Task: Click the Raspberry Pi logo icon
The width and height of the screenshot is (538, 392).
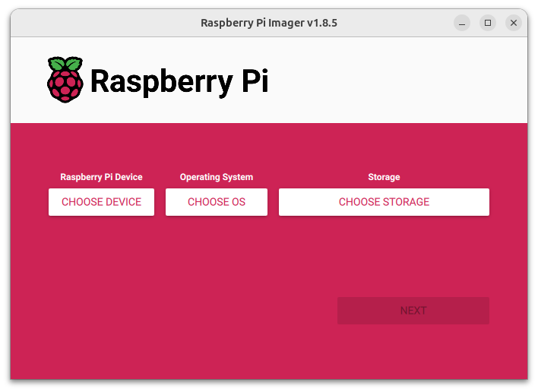Action: (x=65, y=79)
